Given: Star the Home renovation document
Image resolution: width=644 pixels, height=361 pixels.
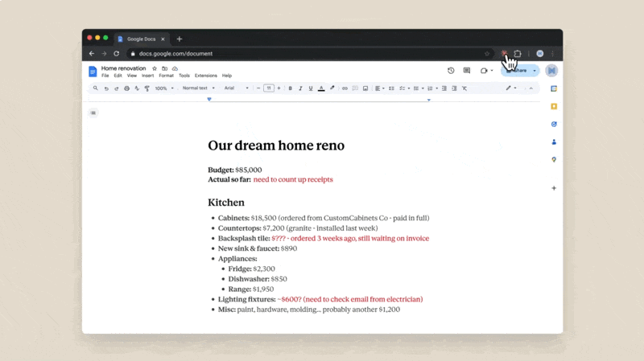Looking at the screenshot, I should tap(155, 68).
